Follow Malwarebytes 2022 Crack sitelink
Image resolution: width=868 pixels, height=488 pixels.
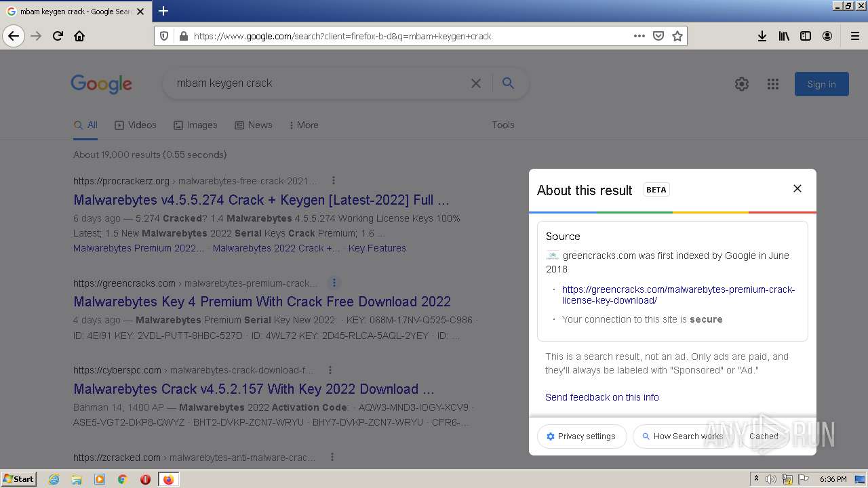pos(276,248)
